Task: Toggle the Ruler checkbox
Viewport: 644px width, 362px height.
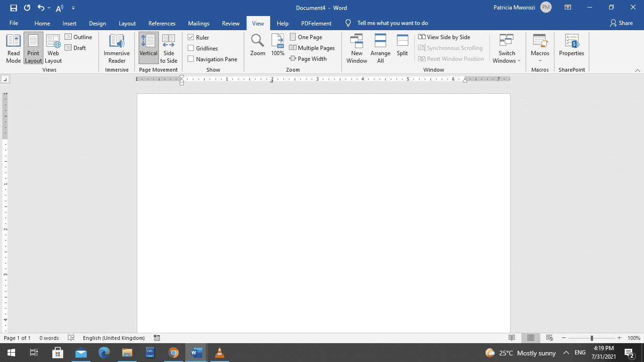Action: coord(190,37)
